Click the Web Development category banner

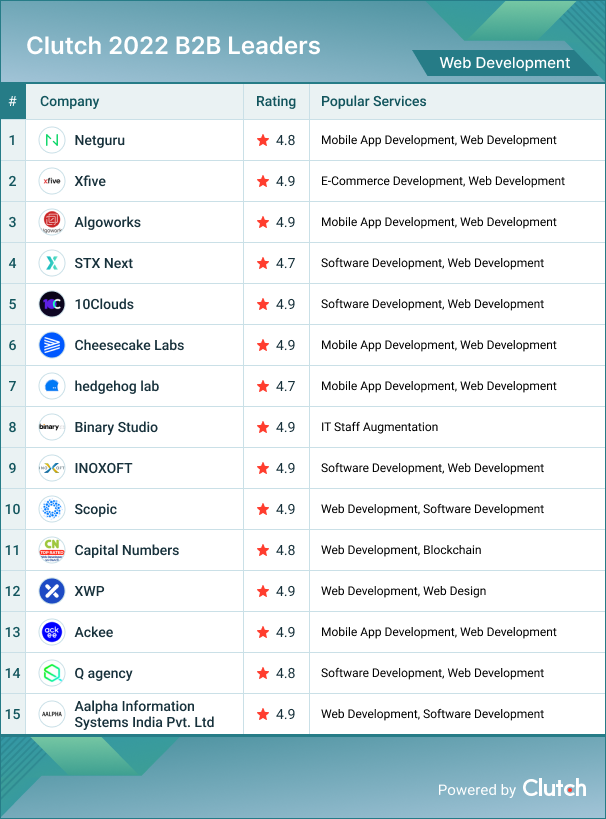click(505, 63)
